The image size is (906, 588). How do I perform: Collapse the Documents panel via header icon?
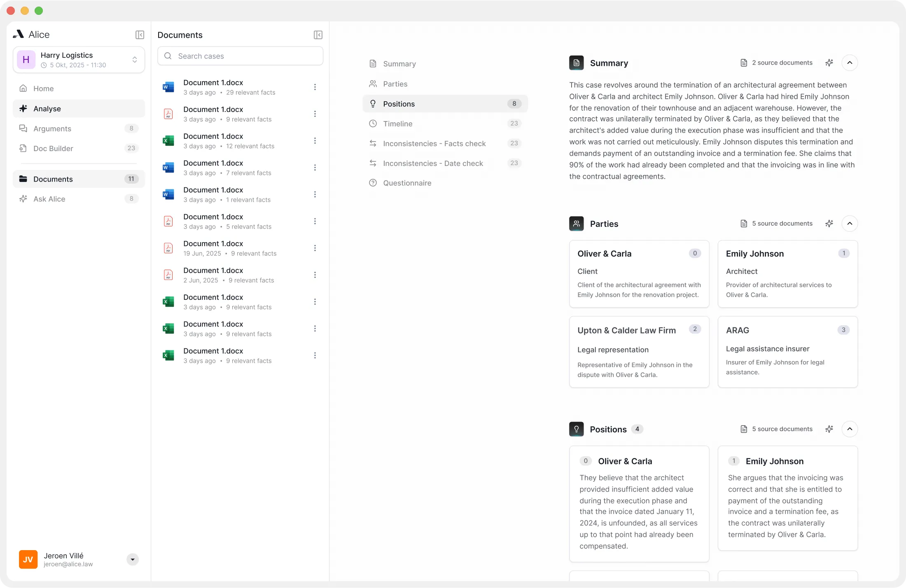tap(318, 35)
